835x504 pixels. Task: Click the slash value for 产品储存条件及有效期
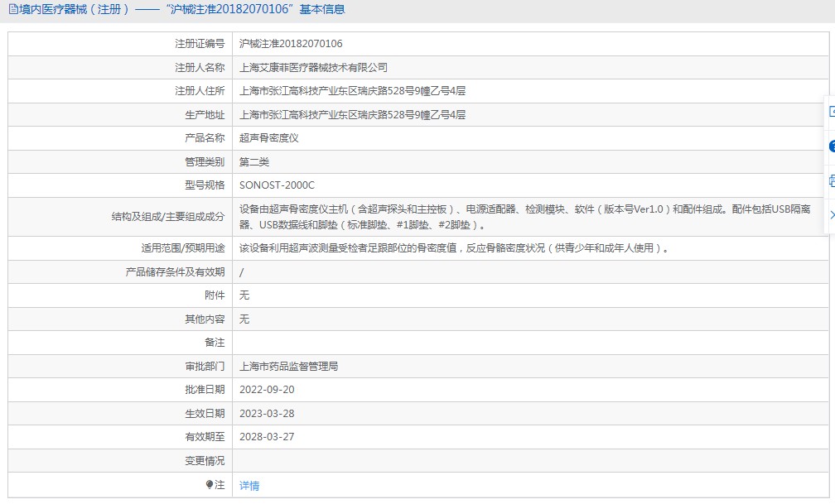[242, 272]
